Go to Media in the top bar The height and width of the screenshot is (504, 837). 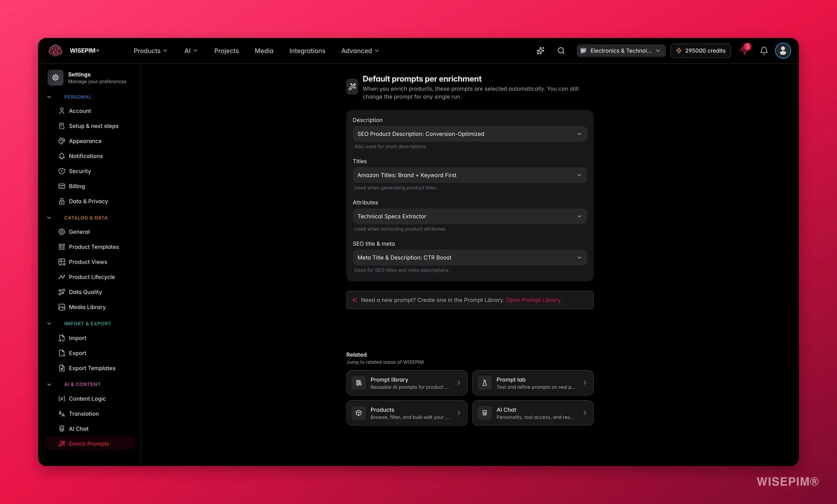pyautogui.click(x=264, y=51)
